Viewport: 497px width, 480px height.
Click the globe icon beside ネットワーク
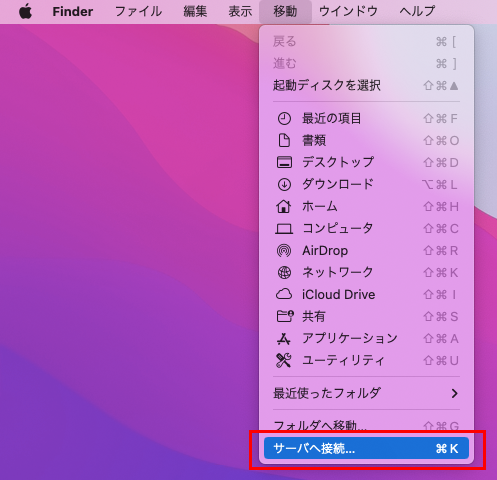(x=284, y=272)
